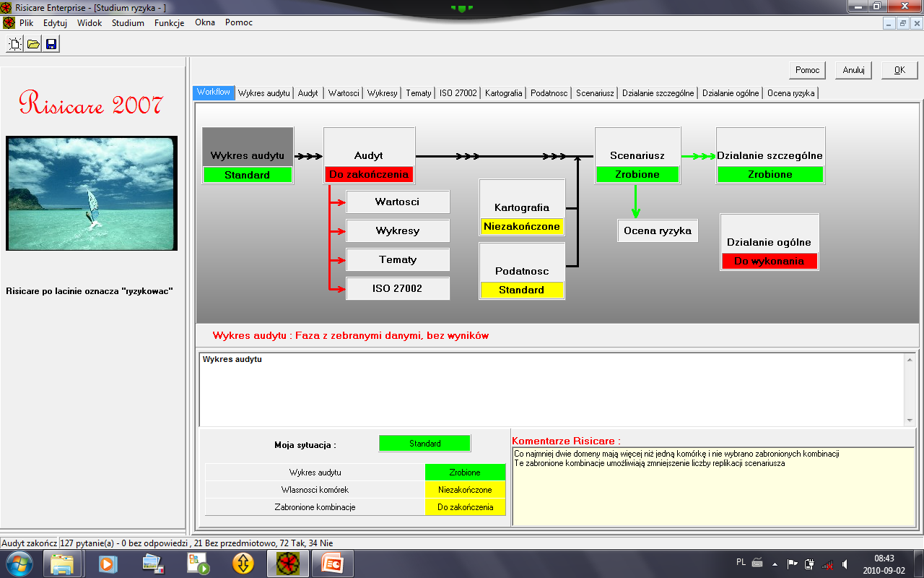Click the Dzialanie ogólne workflow box
The height and width of the screenshot is (578, 924).
click(770, 242)
